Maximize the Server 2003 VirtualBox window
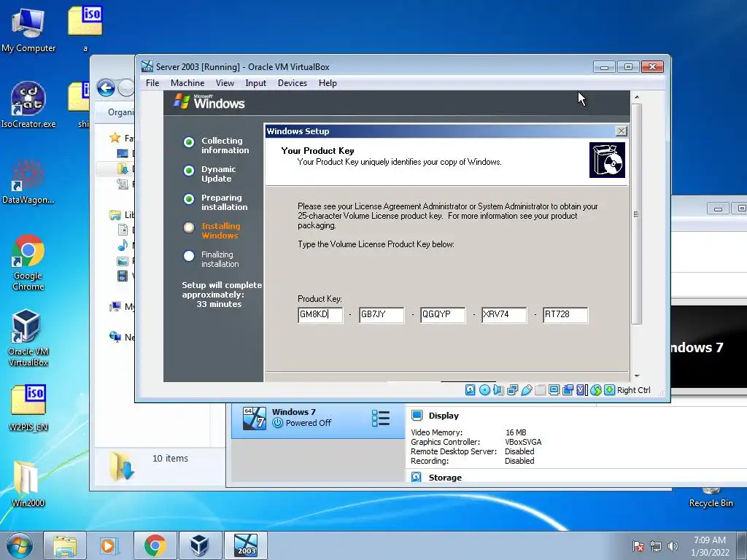Screen dimensions: 747x560 [628, 66]
